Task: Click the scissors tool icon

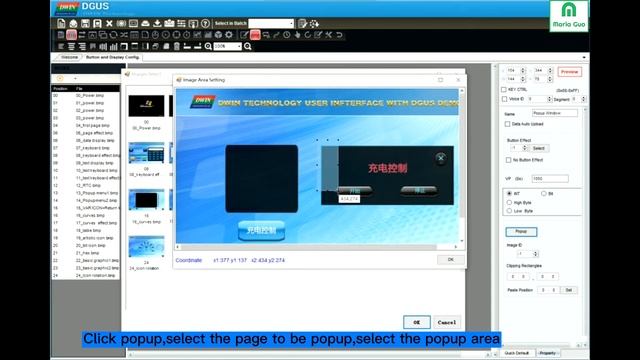Action: coord(329,35)
